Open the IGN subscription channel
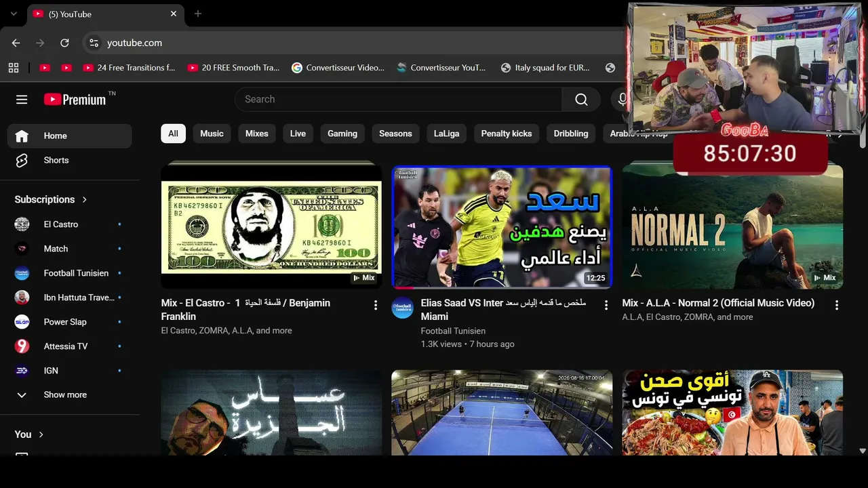 [69, 371]
